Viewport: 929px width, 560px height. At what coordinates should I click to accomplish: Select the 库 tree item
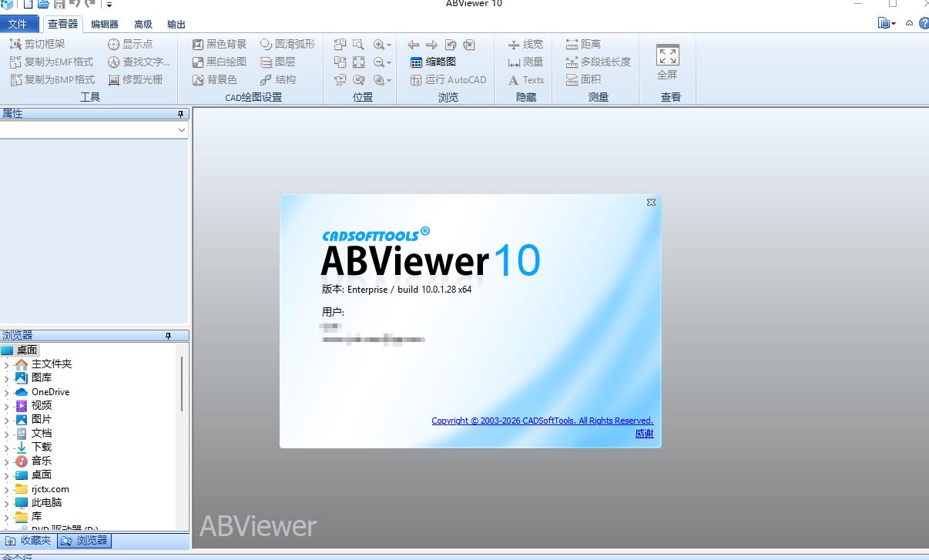(36, 517)
